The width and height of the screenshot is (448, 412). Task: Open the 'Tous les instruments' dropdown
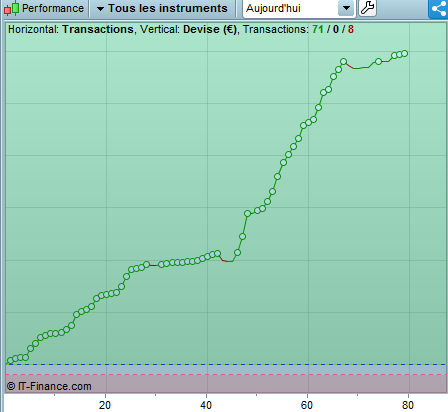pos(162,8)
